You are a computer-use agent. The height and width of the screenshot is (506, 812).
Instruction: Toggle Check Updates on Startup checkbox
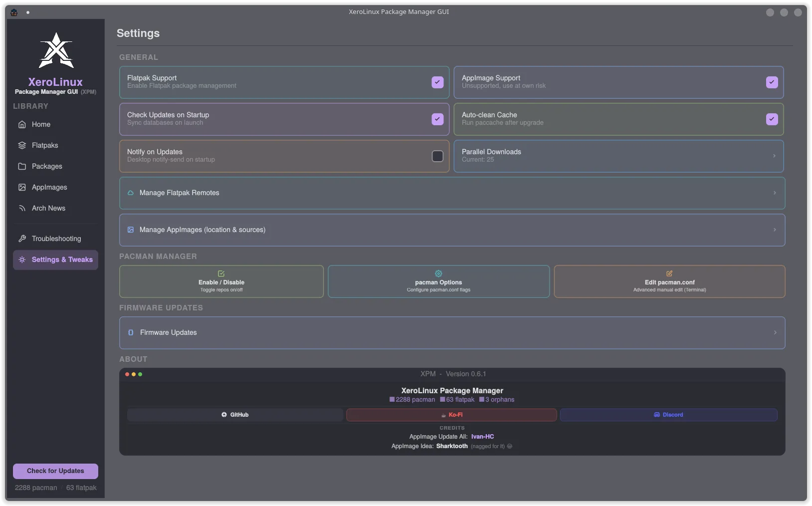[437, 119]
